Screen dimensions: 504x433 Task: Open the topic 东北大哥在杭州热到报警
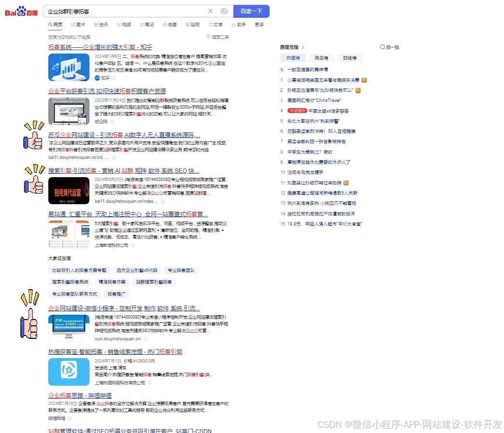(314, 121)
